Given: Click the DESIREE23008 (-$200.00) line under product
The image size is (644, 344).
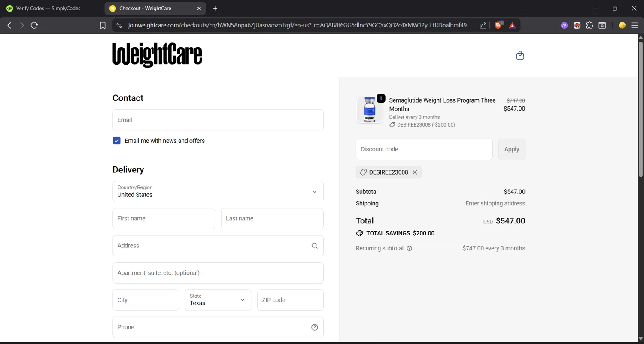Looking at the screenshot, I should pos(422,125).
